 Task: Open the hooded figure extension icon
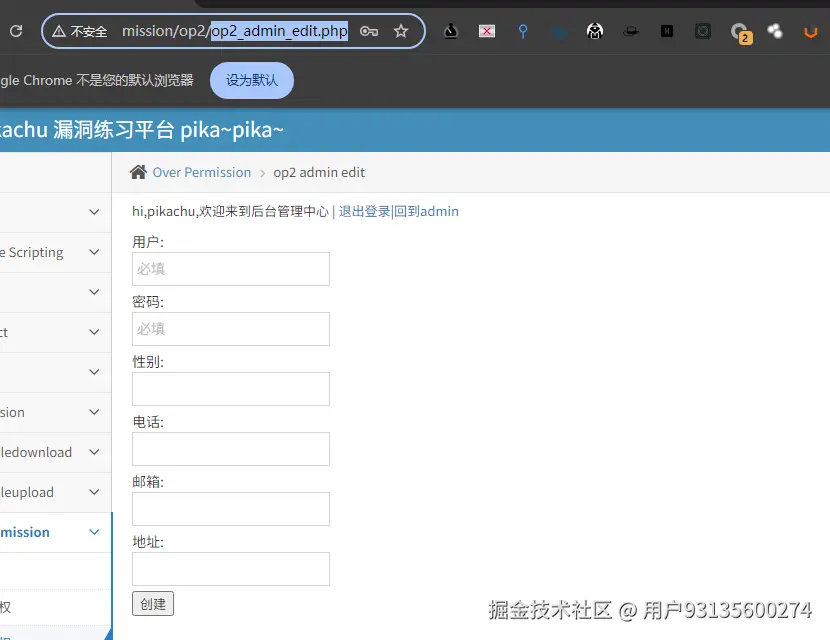tap(594, 31)
